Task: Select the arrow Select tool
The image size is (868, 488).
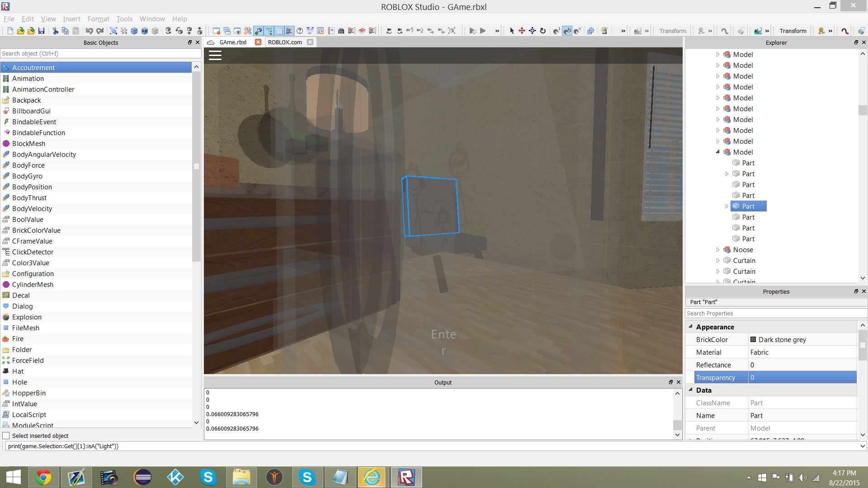Action: 512,31
